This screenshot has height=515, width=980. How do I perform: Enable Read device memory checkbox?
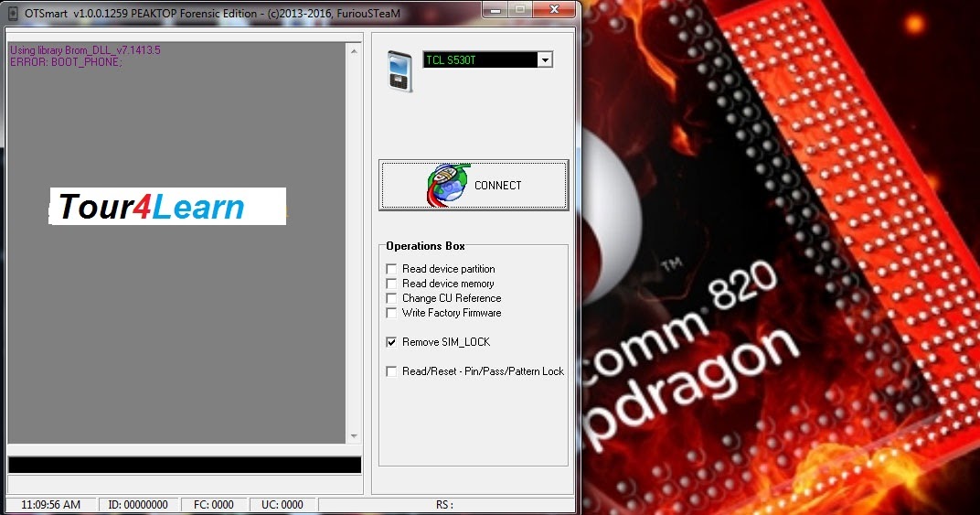coord(391,284)
